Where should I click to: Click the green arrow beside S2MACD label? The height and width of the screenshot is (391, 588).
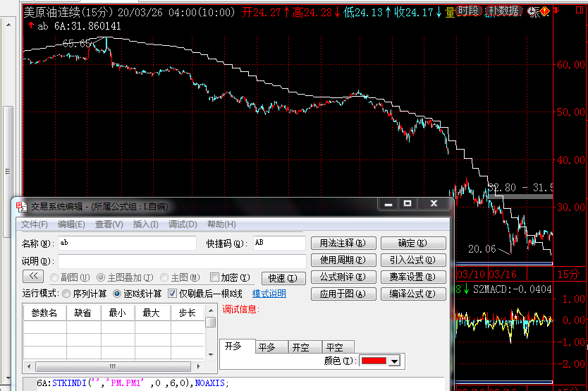[x=466, y=289]
